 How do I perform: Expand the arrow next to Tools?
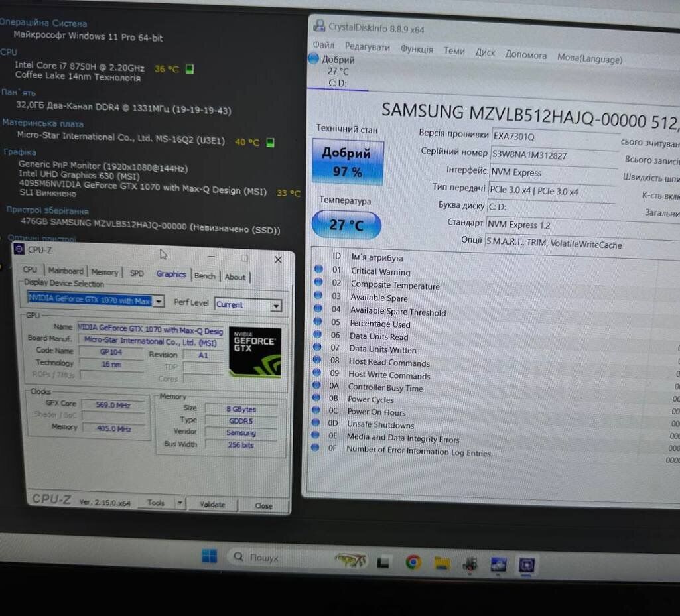point(180,503)
